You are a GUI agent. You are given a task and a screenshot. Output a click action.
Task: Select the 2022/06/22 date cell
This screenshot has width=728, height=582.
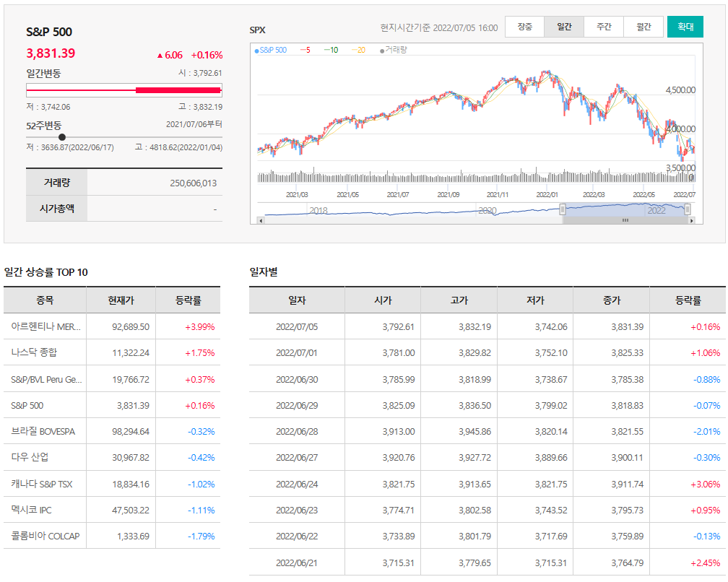pyautogui.click(x=297, y=536)
